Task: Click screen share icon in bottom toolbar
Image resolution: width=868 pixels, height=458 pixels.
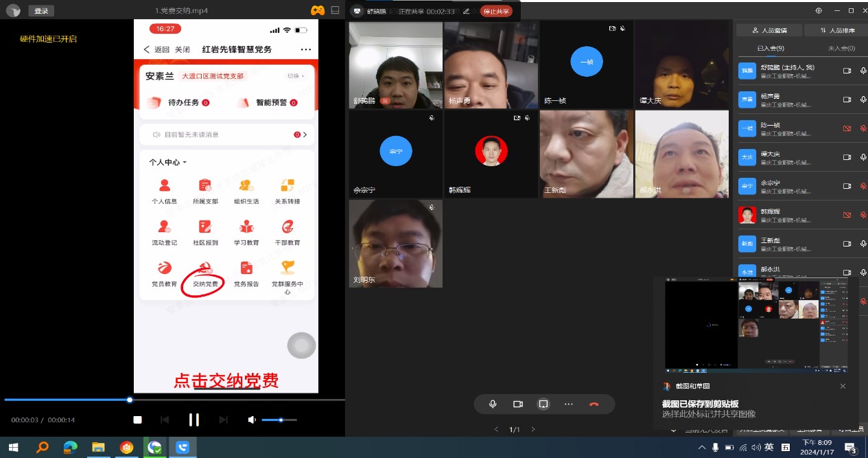Action: (543, 404)
